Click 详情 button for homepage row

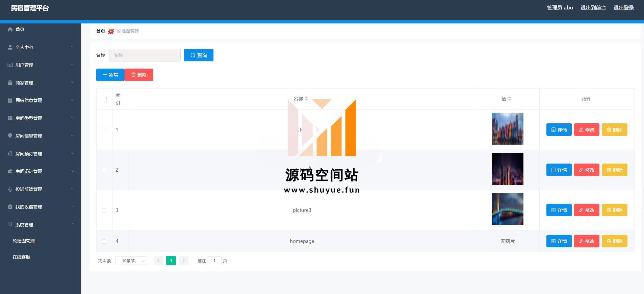point(559,241)
